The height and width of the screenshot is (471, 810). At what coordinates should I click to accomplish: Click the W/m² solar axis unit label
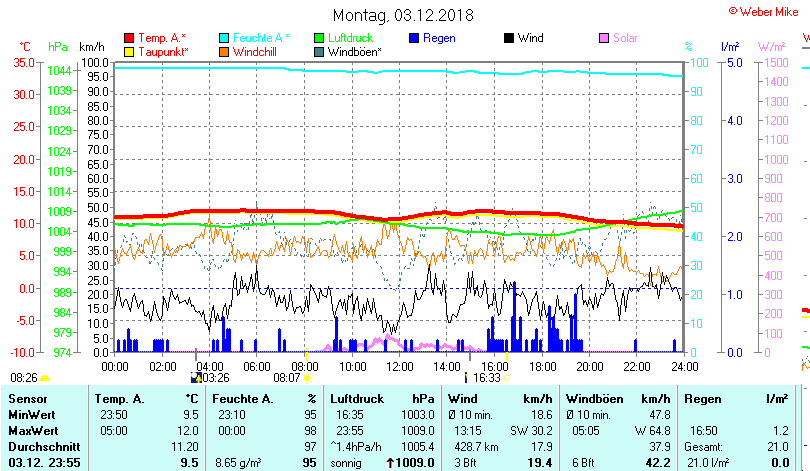pos(771,47)
